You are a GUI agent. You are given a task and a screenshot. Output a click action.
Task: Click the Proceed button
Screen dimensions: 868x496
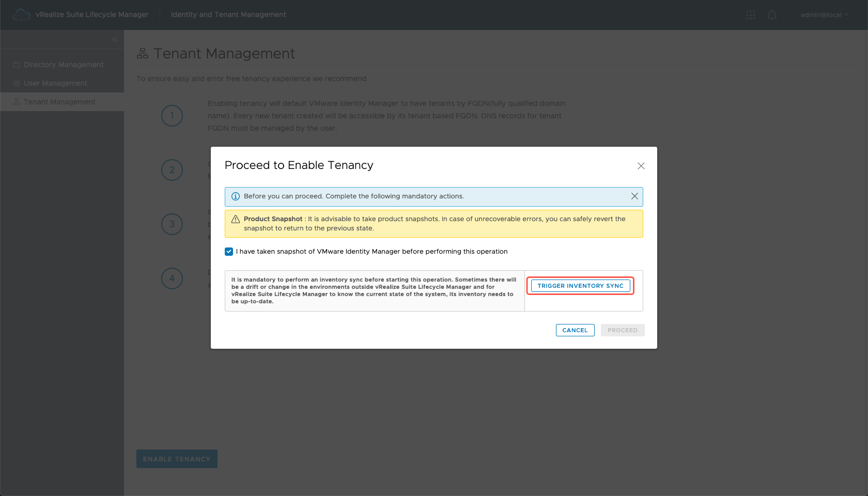pos(623,330)
